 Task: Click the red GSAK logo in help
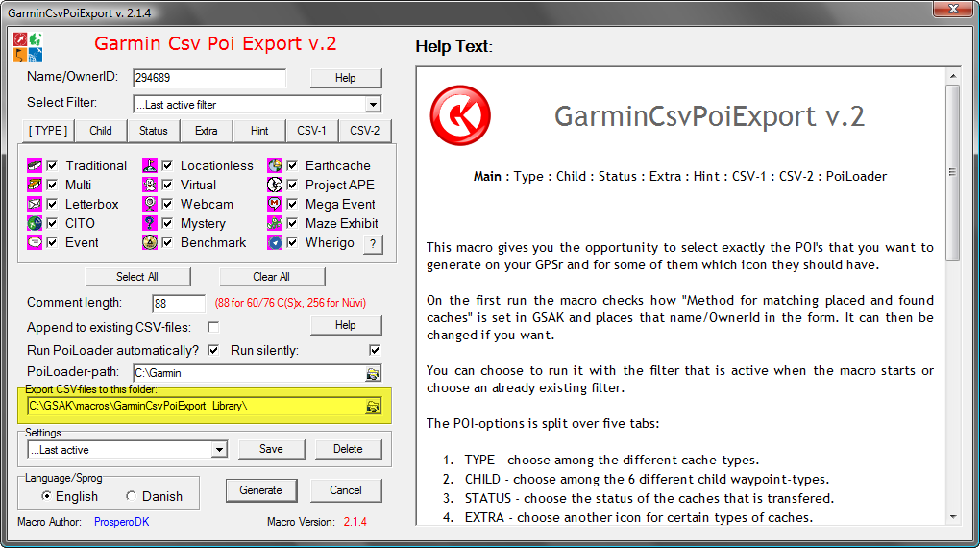point(460,115)
